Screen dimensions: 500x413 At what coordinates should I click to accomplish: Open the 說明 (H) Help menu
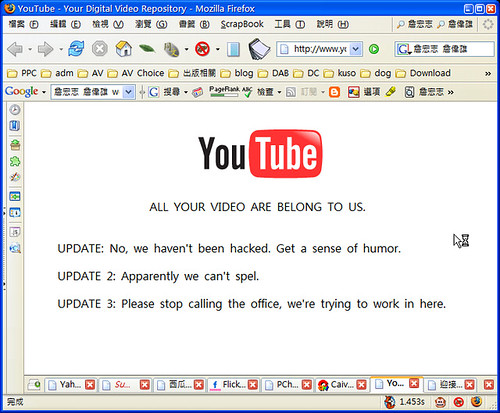(x=332, y=24)
